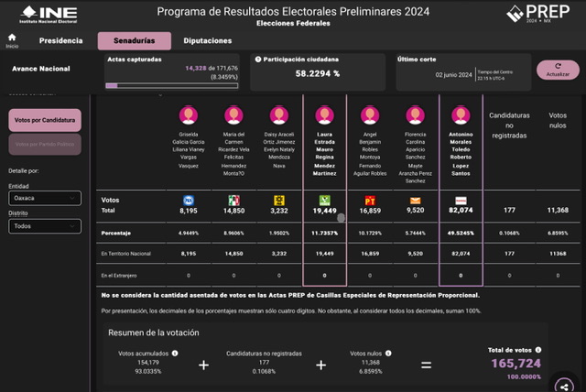
Task: Open info icon beside Participación ciudadana
Action: pos(258,59)
